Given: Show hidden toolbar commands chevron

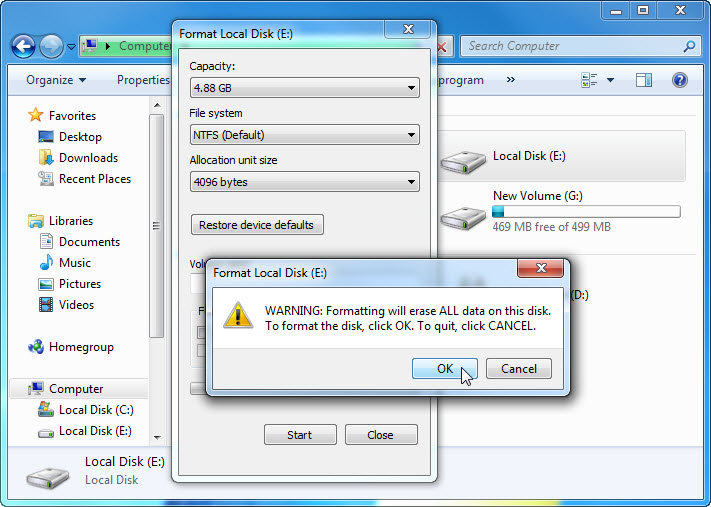Looking at the screenshot, I should (x=511, y=80).
